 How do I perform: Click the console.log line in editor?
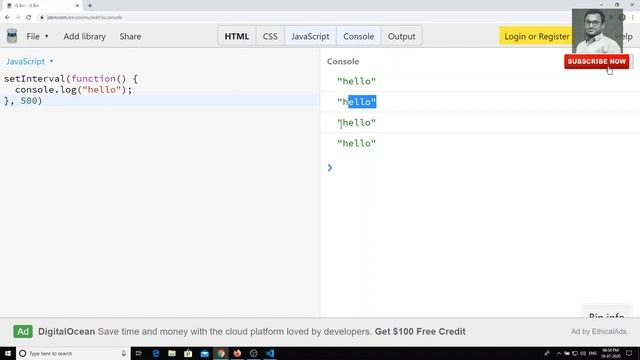point(73,90)
